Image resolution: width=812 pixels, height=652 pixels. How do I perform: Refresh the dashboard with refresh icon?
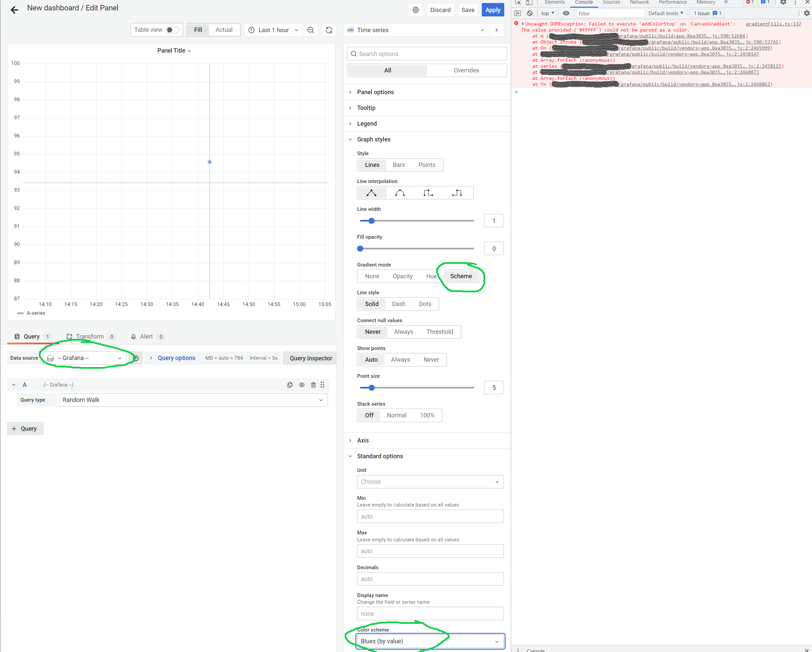tap(329, 30)
